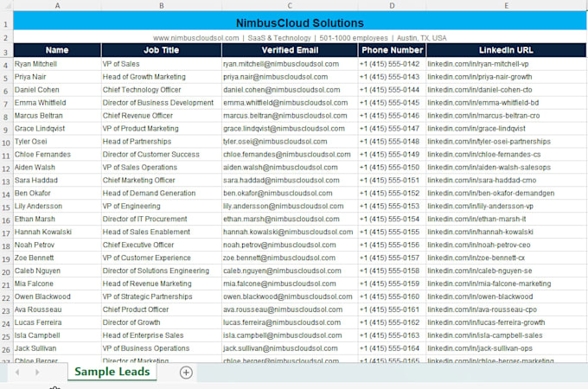Image resolution: width=588 pixels, height=389 pixels.
Task: Click the company info subtitle row
Action: click(x=300, y=37)
